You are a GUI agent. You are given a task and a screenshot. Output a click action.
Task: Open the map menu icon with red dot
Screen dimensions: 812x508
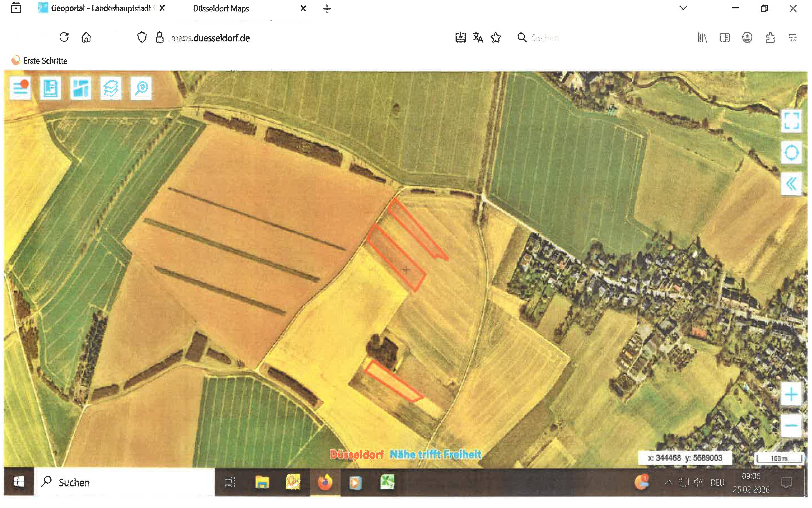(20, 88)
